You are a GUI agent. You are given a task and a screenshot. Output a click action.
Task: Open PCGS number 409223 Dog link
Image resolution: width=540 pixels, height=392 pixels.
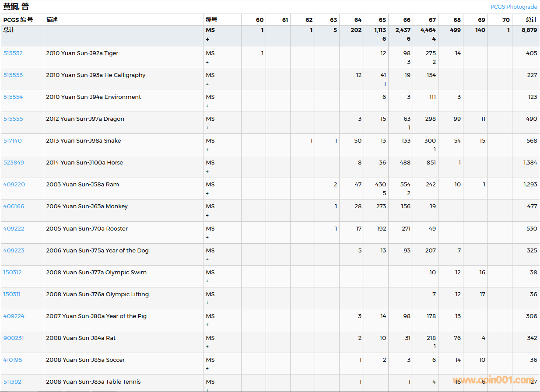pos(14,251)
